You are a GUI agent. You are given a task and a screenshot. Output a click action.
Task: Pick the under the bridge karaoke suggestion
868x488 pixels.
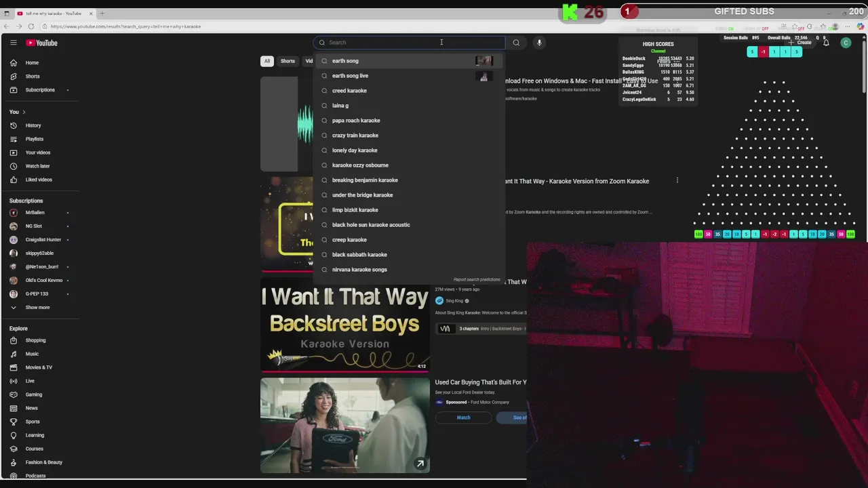click(409, 195)
